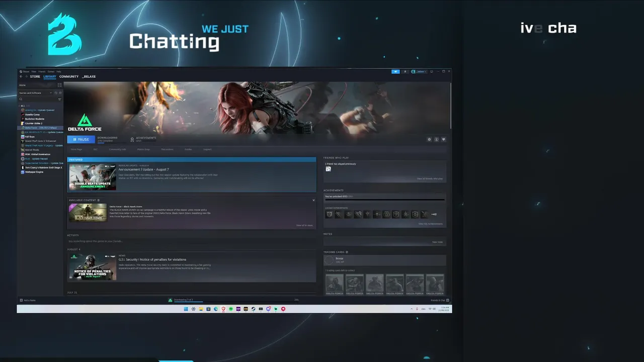Open the Black Hawk Down content thumbnail
644x362 pixels.
point(88,212)
